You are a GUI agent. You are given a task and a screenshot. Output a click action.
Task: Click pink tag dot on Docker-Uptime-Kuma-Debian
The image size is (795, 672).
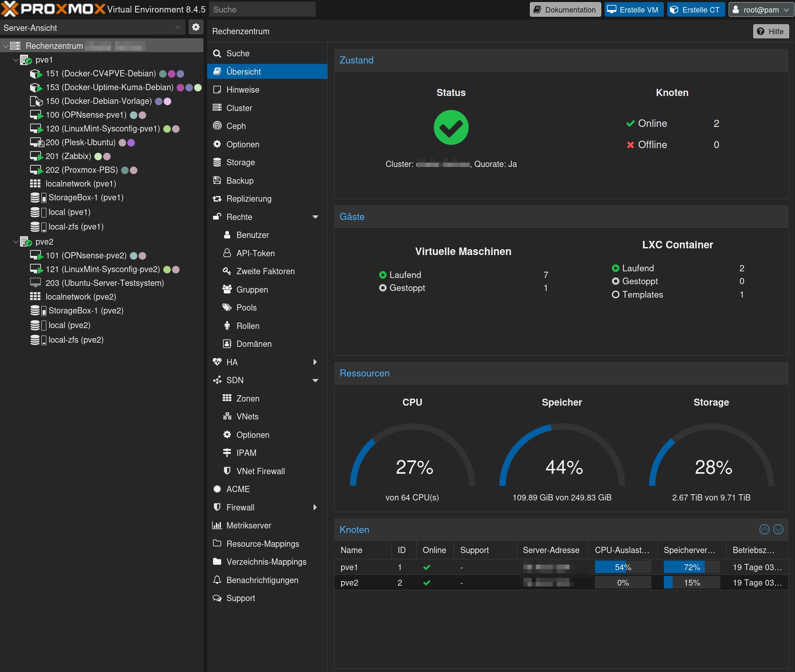pyautogui.click(x=180, y=88)
